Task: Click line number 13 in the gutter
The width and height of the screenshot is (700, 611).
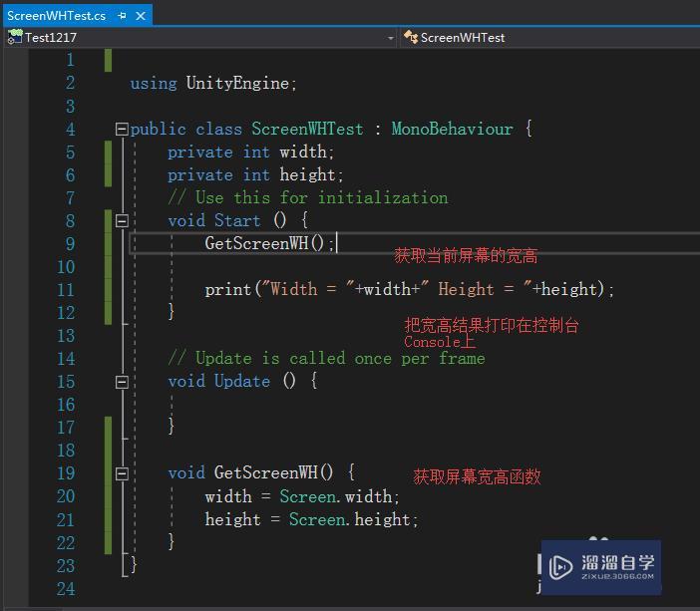Action: (66, 336)
